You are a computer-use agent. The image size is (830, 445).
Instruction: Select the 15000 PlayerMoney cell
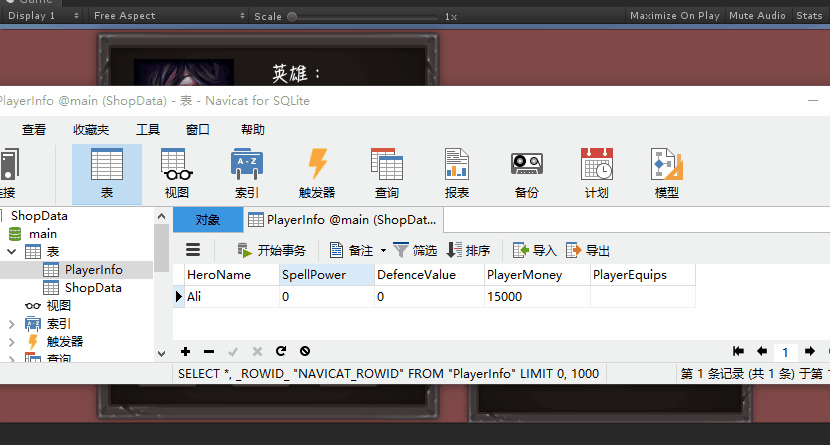pos(537,297)
